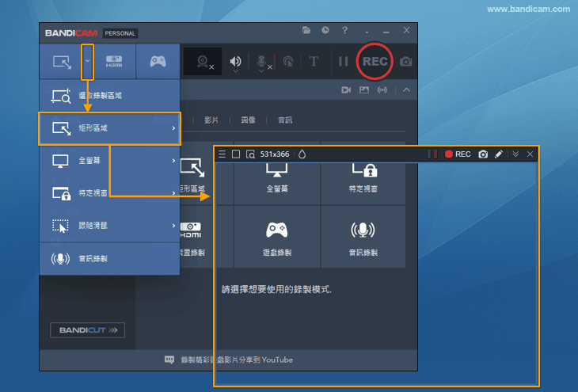
Task: Select 音訊錄製 menu entry
Action: (x=109, y=258)
